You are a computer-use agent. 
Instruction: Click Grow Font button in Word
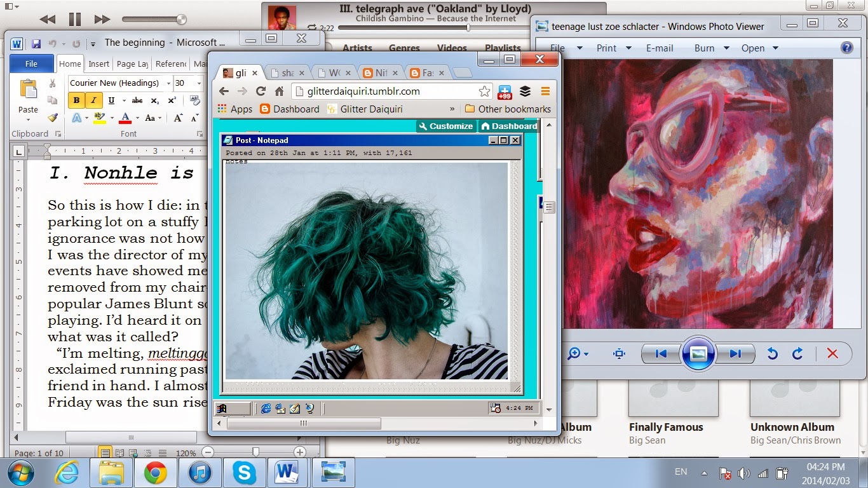pos(178,118)
